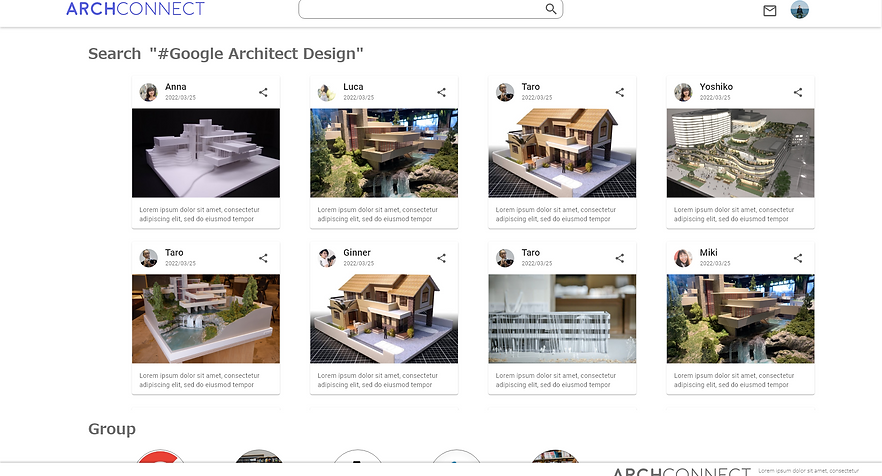Share Luca's post
This screenshot has width=882, height=476.
[x=441, y=92]
